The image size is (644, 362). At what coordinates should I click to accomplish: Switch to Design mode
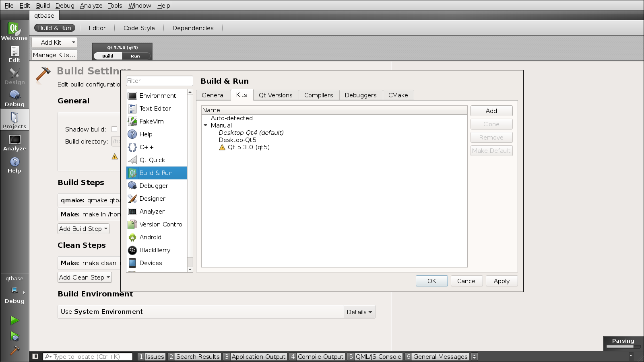pos(14,76)
